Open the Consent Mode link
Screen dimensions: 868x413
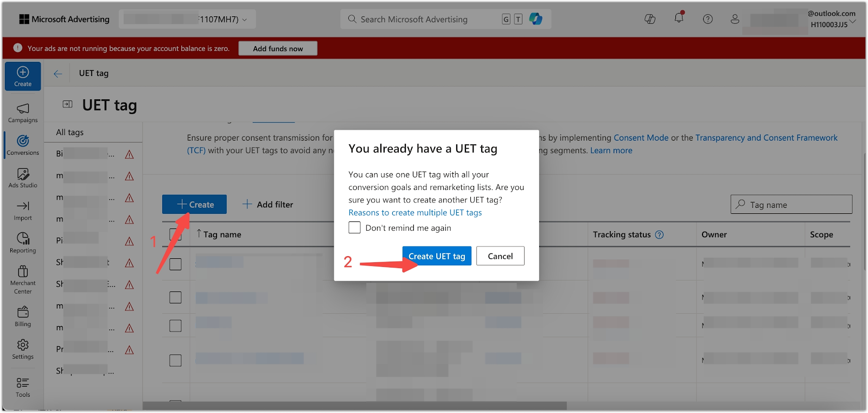coord(641,138)
